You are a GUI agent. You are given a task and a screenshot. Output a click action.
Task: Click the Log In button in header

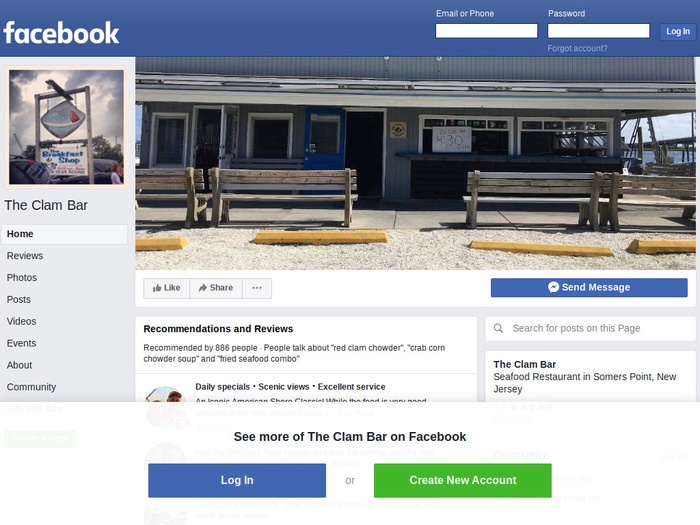pos(678,31)
